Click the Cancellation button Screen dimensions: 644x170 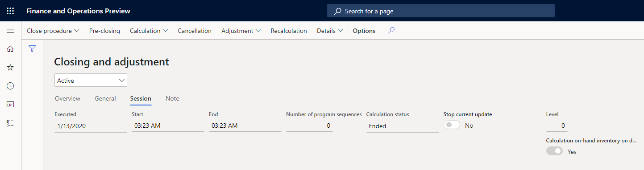(195, 31)
